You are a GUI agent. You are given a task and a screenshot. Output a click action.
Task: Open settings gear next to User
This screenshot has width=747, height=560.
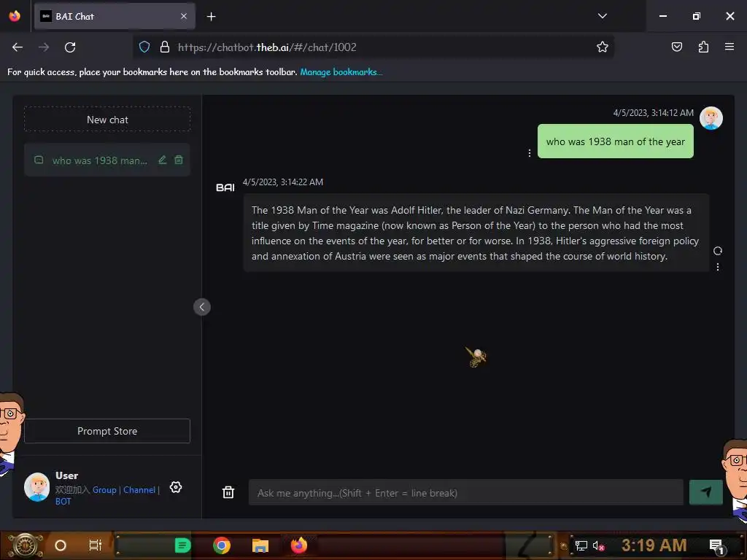(176, 487)
